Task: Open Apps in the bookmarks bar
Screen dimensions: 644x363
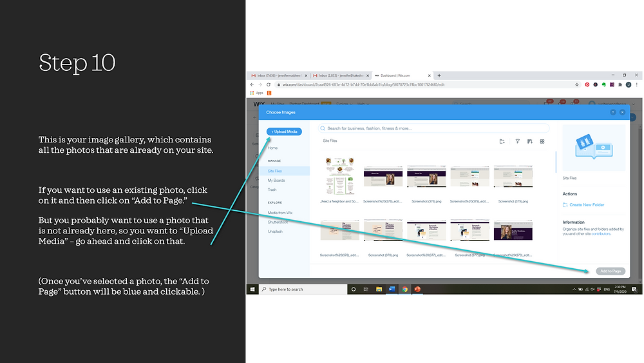Action: (x=257, y=93)
